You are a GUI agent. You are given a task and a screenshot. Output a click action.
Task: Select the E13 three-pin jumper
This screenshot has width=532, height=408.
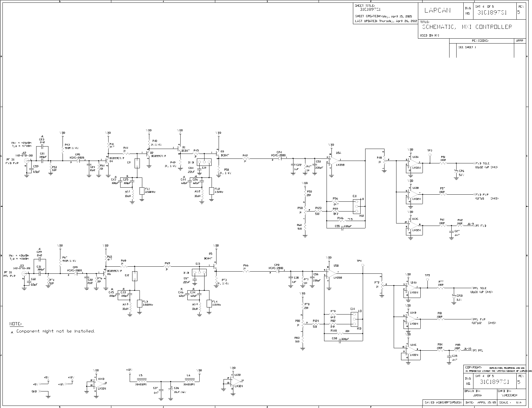(200, 272)
